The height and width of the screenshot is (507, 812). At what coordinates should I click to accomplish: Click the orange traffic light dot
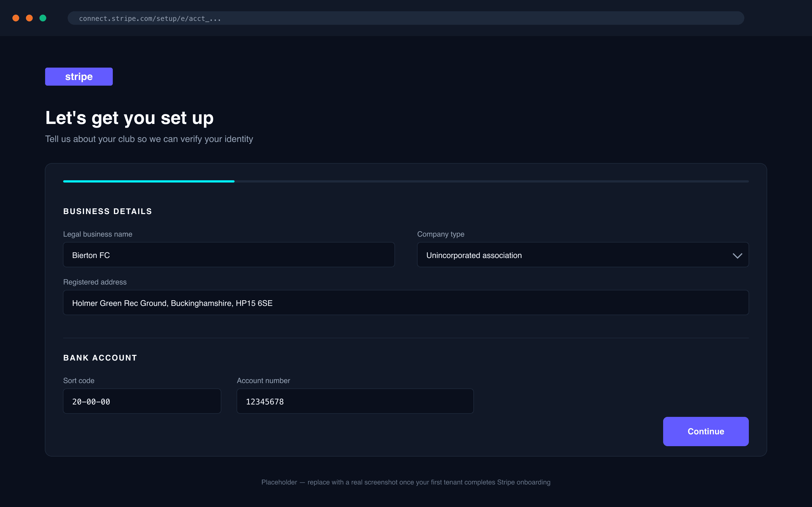[x=29, y=18]
